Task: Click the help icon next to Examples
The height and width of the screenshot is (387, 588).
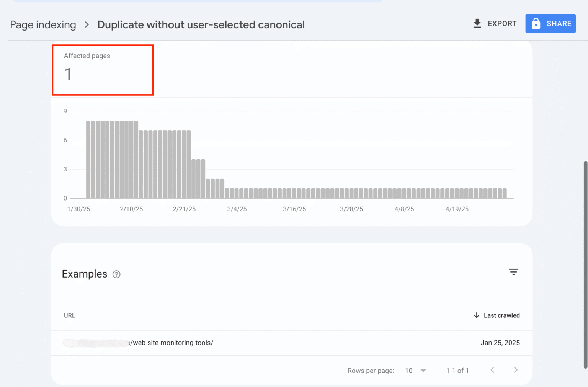Action: 116,274
